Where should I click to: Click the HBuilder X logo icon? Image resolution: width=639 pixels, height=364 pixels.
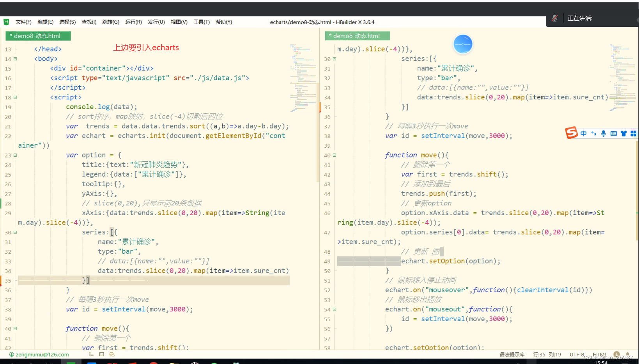coord(6,22)
